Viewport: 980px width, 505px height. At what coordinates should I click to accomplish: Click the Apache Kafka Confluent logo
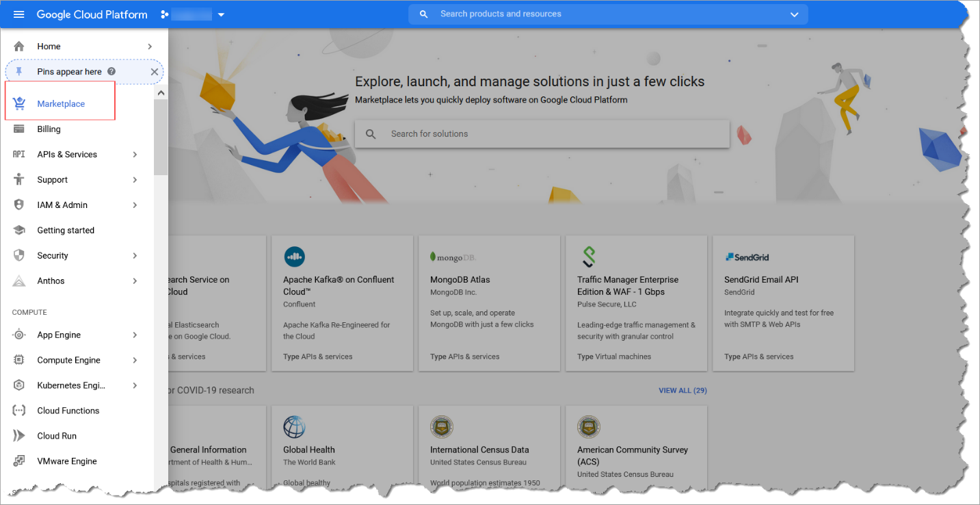click(294, 257)
